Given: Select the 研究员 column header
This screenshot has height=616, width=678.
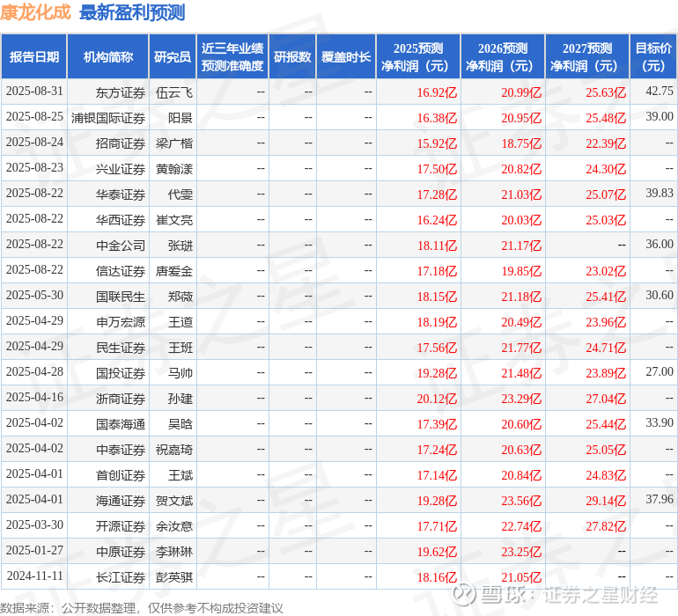Looking at the screenshot, I should pos(173,57).
